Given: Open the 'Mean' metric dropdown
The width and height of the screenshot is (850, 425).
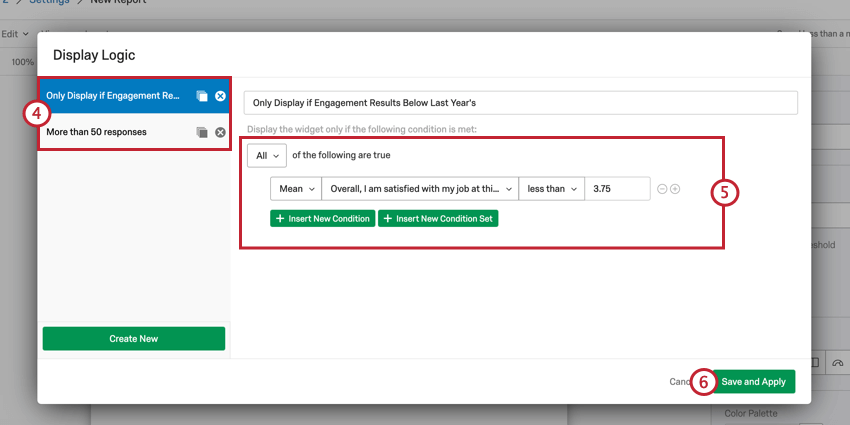Looking at the screenshot, I should click(x=295, y=189).
